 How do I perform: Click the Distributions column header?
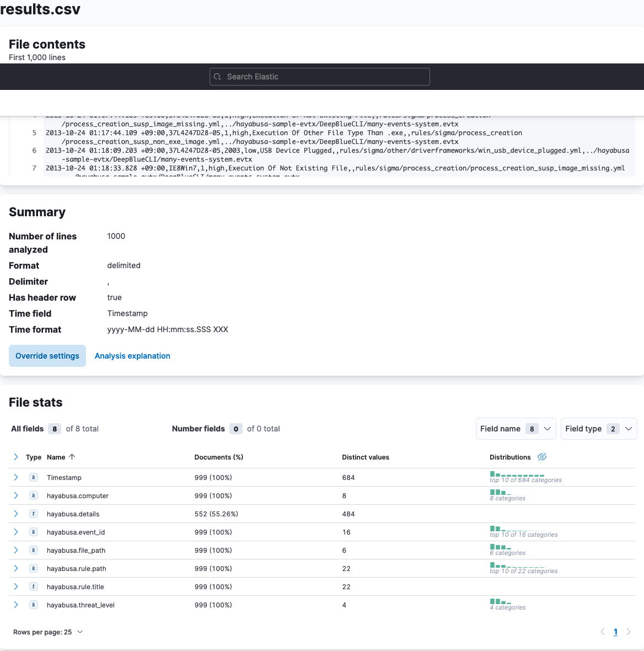[510, 457]
